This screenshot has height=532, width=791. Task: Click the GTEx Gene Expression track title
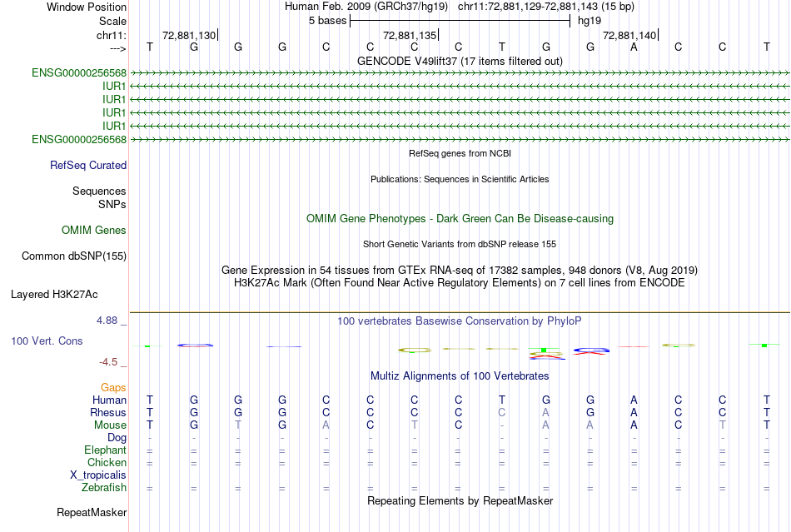click(x=460, y=271)
